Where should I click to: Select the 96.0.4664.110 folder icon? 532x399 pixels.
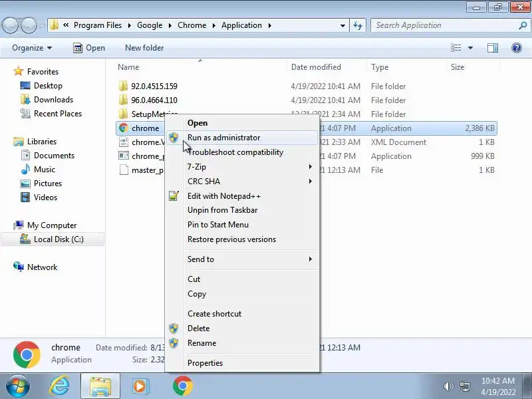click(123, 100)
